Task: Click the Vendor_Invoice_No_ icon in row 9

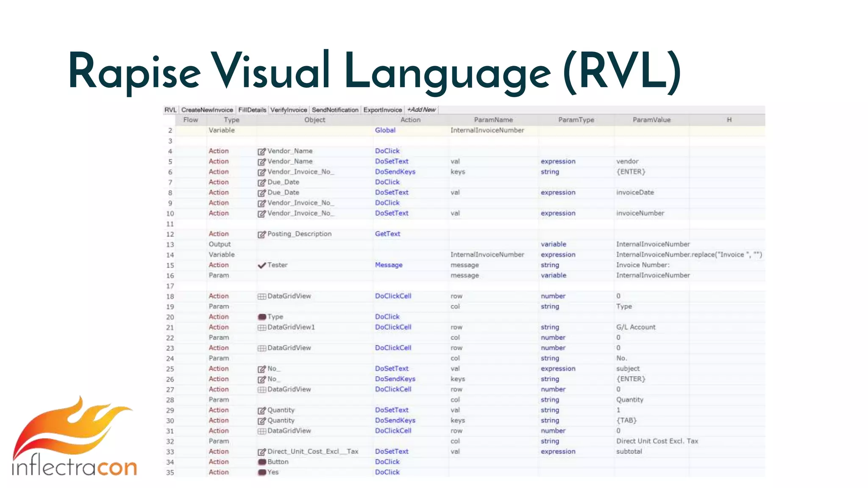Action: pyautogui.click(x=262, y=203)
